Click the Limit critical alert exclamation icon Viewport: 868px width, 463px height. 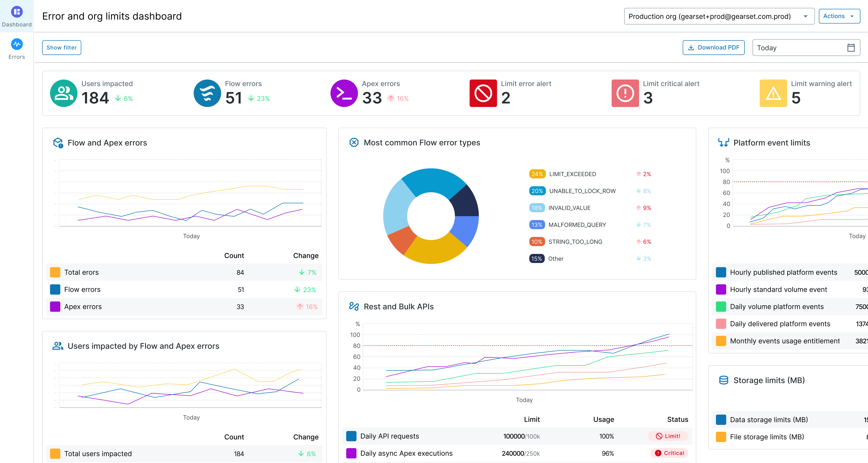coord(625,93)
